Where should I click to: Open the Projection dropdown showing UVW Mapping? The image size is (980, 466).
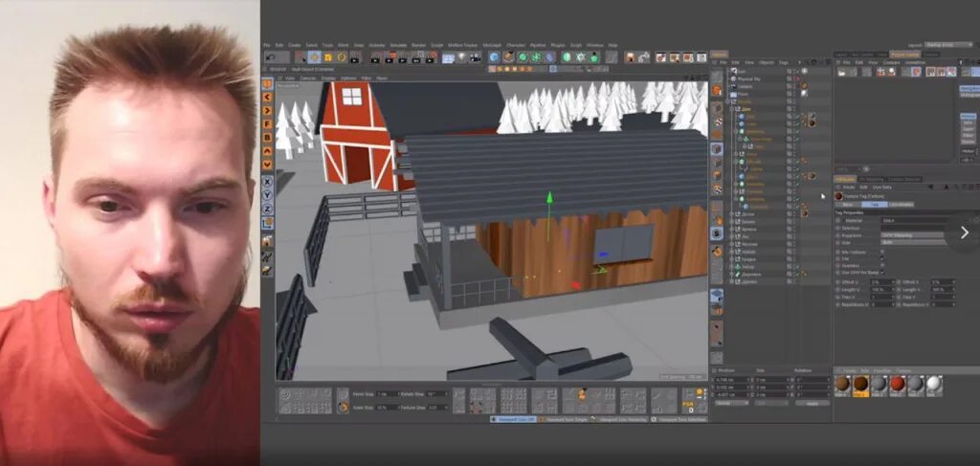(x=912, y=235)
